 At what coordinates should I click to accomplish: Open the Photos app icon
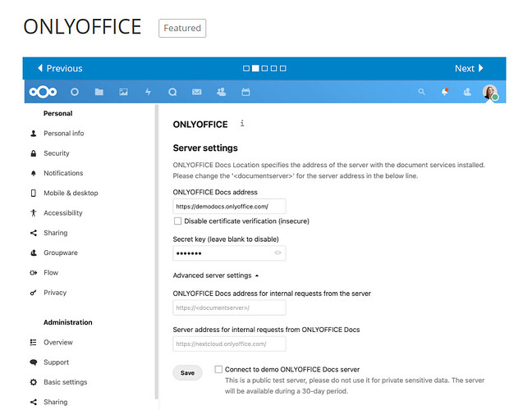click(x=123, y=92)
